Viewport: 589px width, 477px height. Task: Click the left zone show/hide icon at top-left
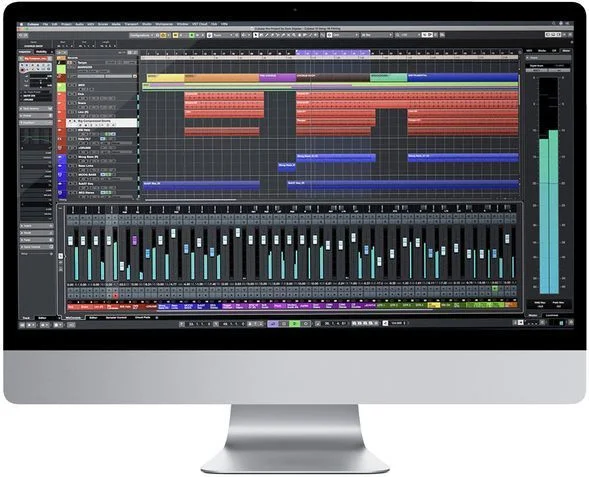pyautogui.click(x=21, y=35)
